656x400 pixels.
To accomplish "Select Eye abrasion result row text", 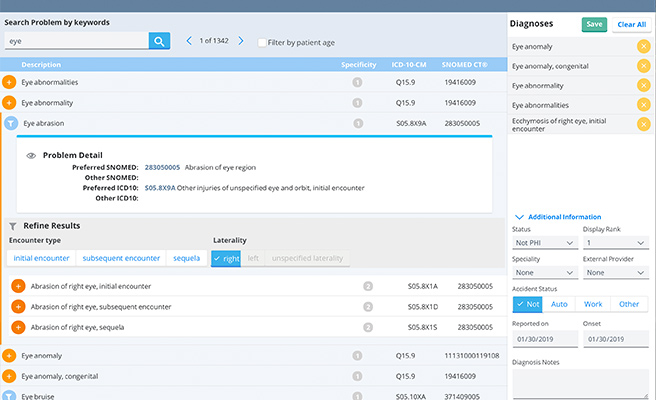I will pos(44,123).
